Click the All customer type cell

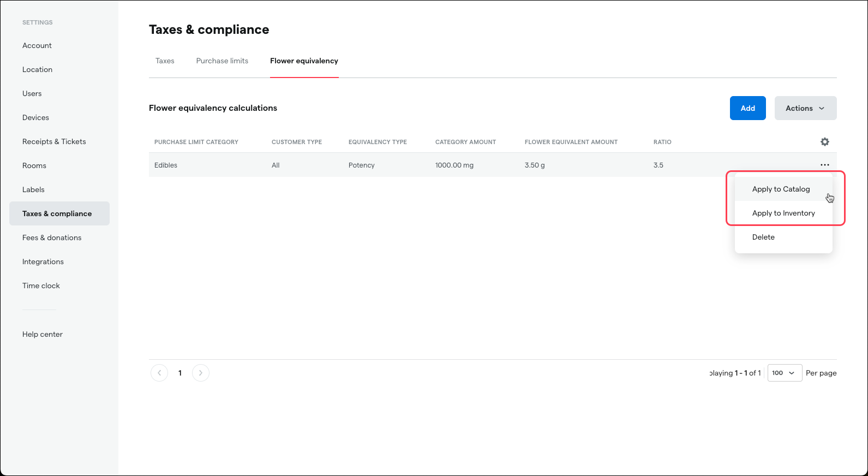[276, 165]
